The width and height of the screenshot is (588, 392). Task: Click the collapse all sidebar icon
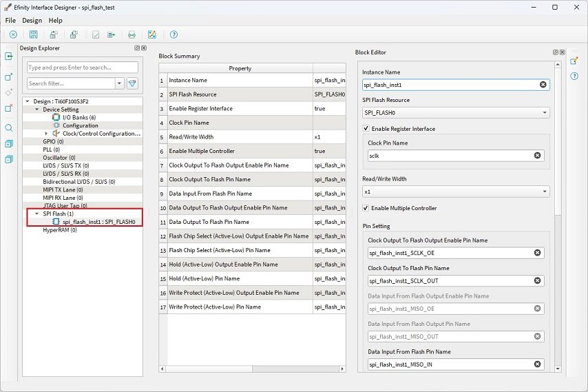pos(9,159)
